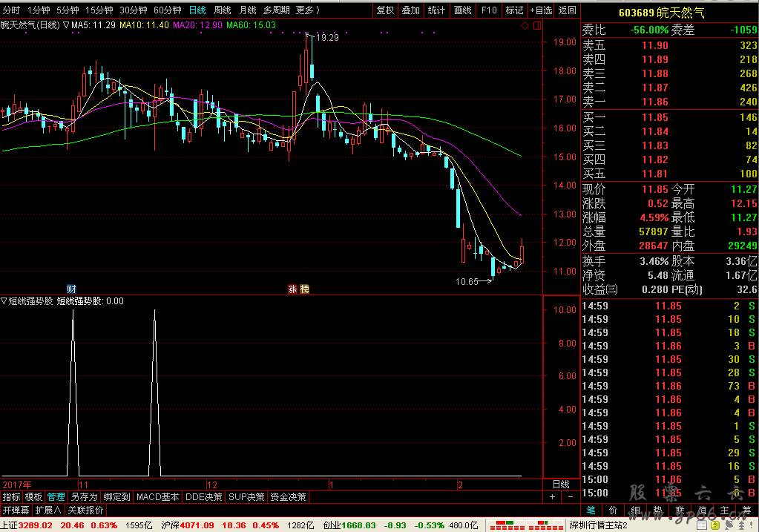The height and width of the screenshot is (532, 759).
Task: Click the 沪深 index value 4071.09
Action: 197,525
